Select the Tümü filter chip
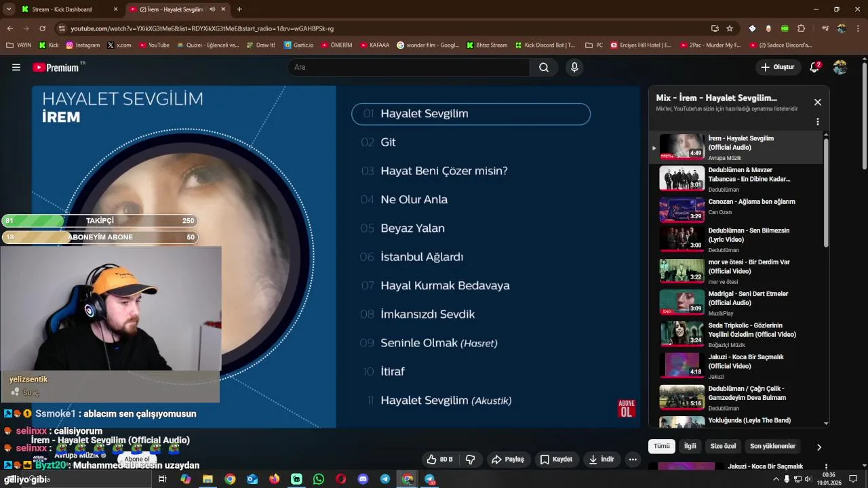The width and height of the screenshot is (868, 488). tap(662, 446)
